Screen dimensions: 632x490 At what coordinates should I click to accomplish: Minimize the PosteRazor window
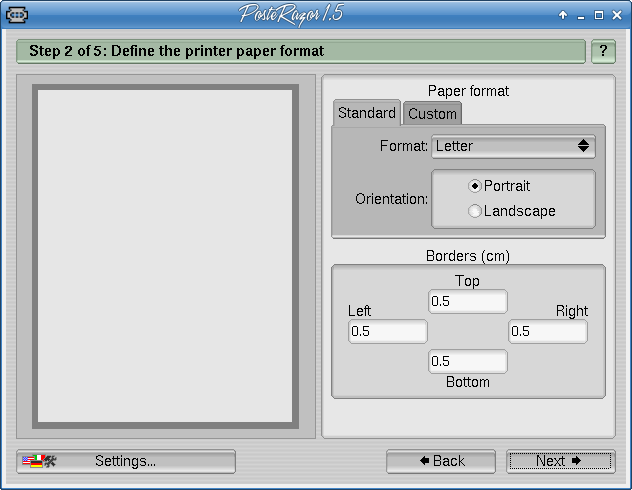tap(581, 16)
